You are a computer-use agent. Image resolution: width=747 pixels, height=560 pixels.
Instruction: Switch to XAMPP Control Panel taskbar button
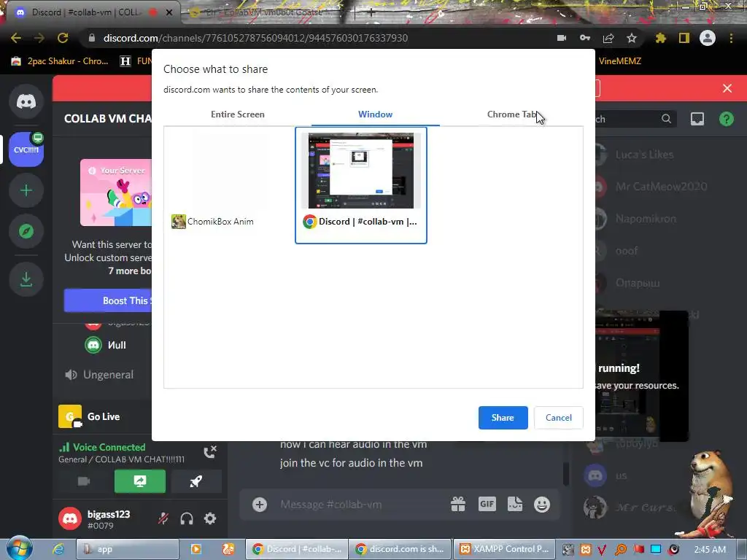pyautogui.click(x=505, y=549)
